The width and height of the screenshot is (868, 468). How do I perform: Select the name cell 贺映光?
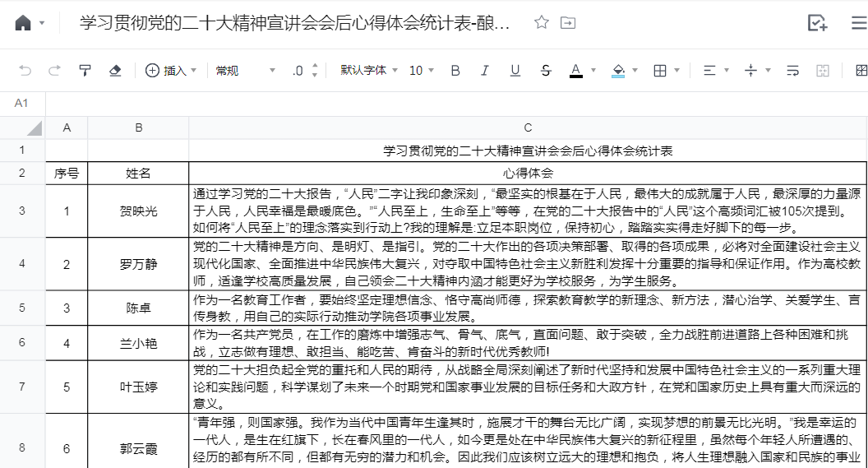click(138, 211)
